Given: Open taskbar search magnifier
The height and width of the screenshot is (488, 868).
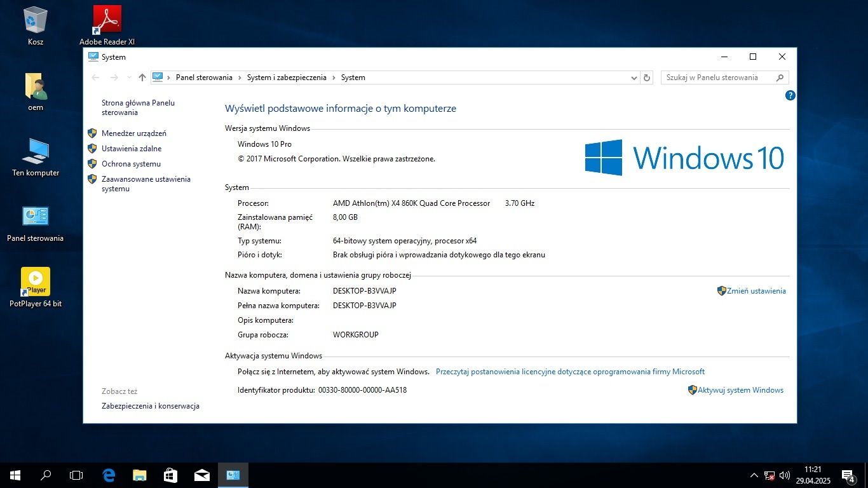Looking at the screenshot, I should [x=46, y=475].
